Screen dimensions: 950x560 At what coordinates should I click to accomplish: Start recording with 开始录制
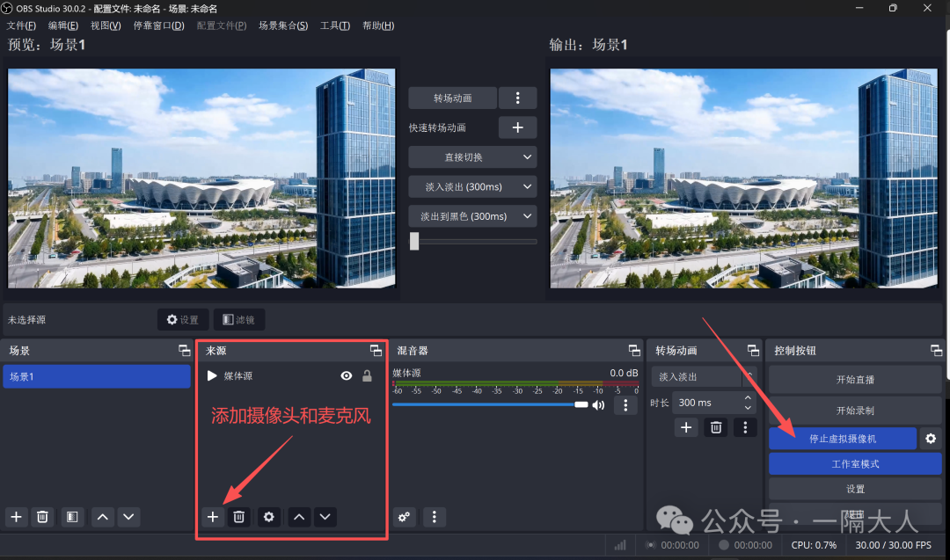[854, 410]
